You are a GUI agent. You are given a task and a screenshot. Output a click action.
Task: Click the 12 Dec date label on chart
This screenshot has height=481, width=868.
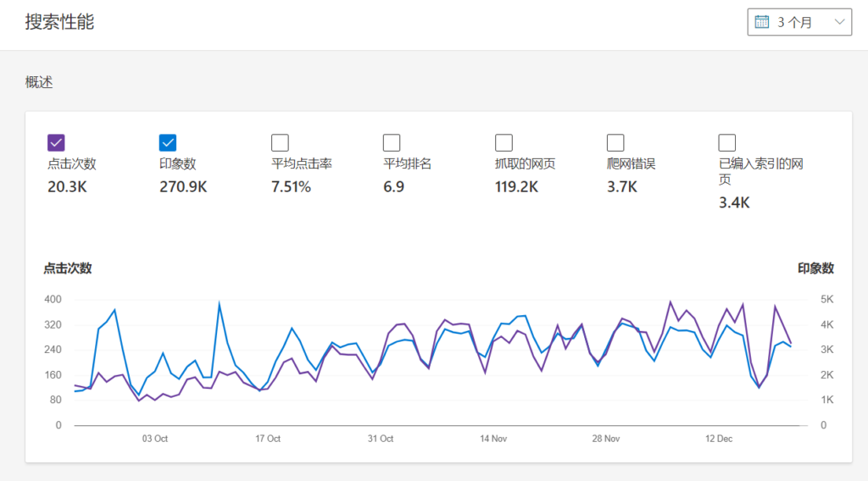click(719, 439)
